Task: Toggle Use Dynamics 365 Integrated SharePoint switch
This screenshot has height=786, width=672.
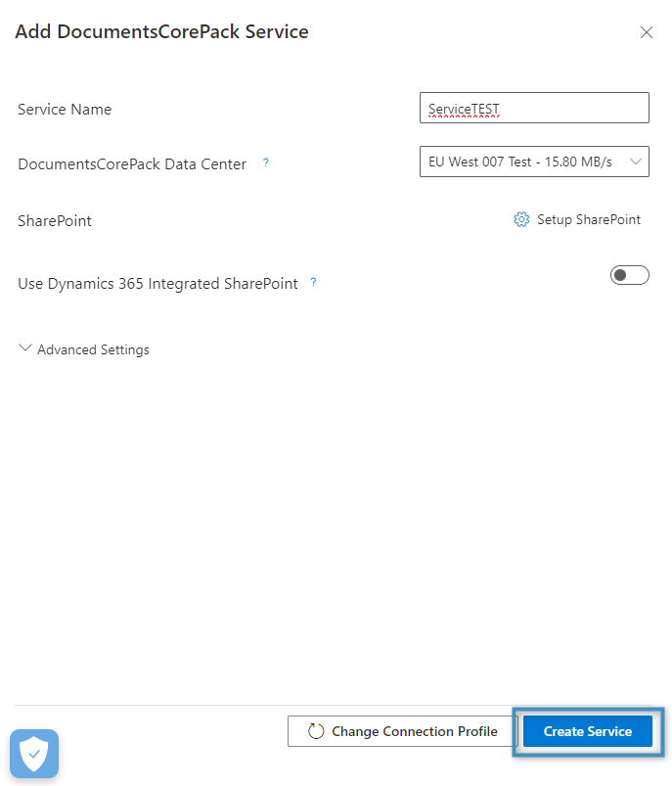Action: pos(629,275)
